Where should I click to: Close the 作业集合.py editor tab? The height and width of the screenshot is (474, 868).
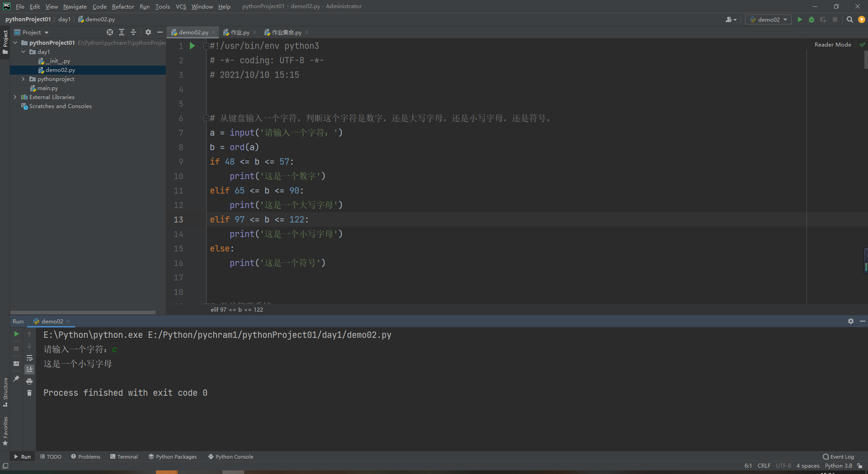click(x=307, y=32)
